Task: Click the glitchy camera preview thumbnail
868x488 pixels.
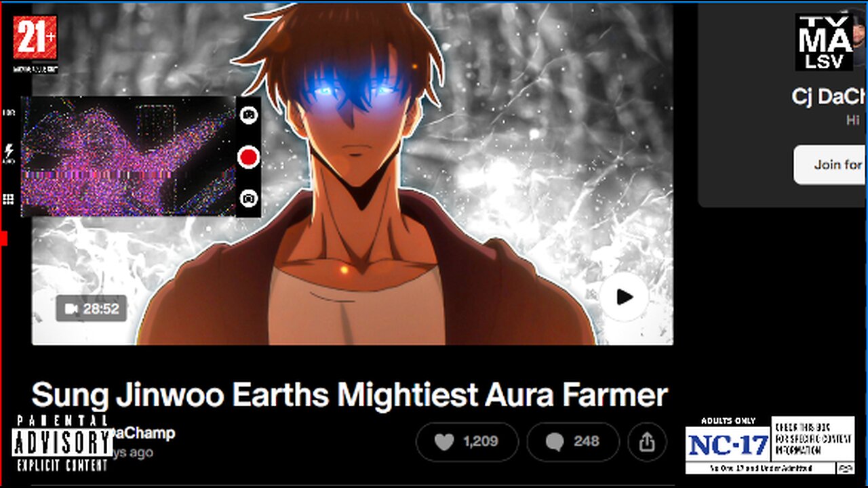Action: (127, 157)
